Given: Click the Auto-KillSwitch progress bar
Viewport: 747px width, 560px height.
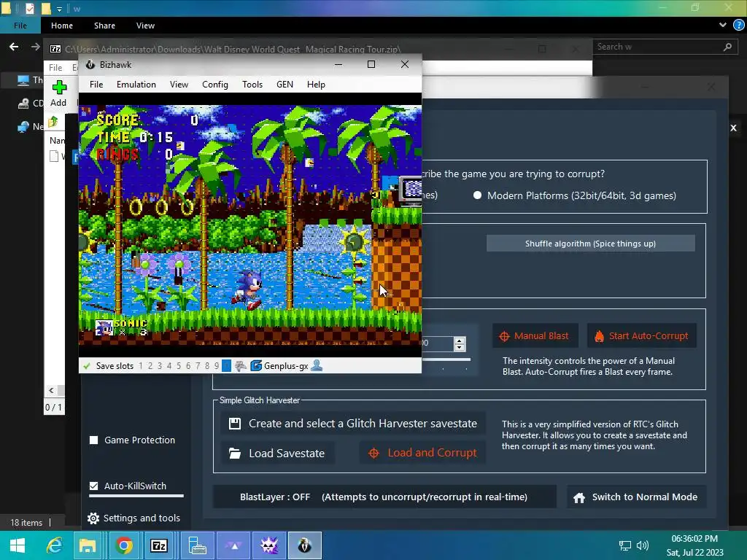Looking at the screenshot, I should 136,496.
